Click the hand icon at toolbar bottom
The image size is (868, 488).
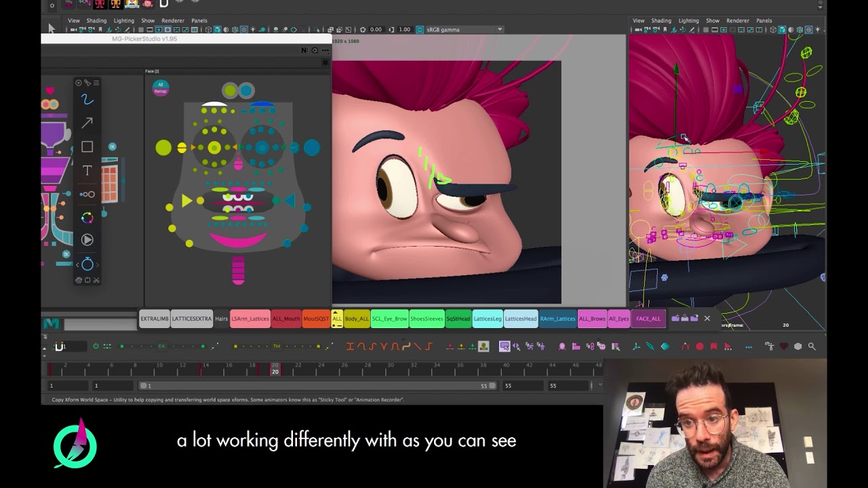[x=79, y=280]
